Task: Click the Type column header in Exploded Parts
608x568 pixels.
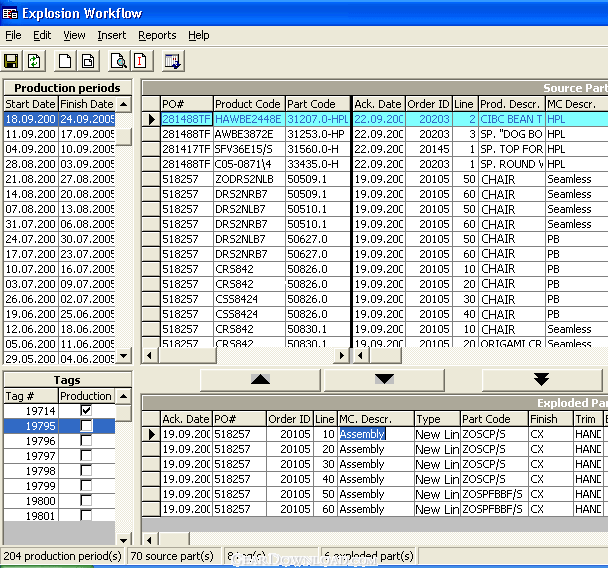Action: click(437, 419)
